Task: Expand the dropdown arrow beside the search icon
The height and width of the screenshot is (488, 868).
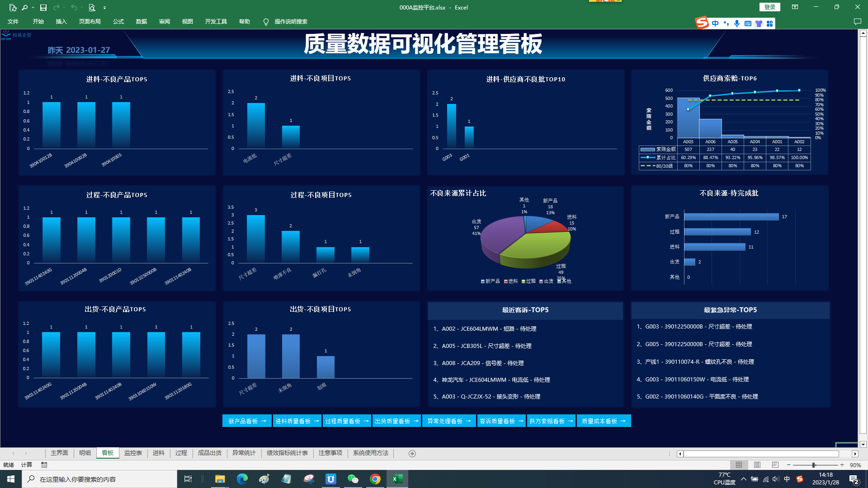Action: [33, 8]
